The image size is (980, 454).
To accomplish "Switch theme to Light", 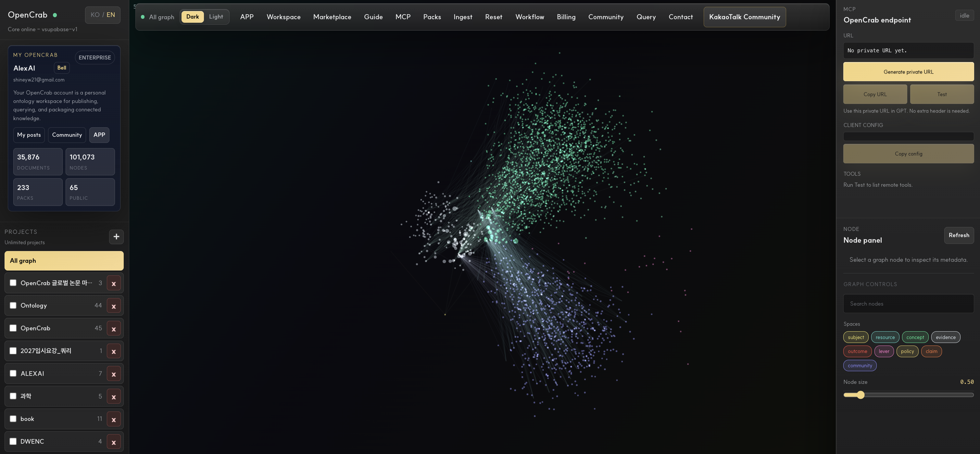I will [x=216, y=17].
